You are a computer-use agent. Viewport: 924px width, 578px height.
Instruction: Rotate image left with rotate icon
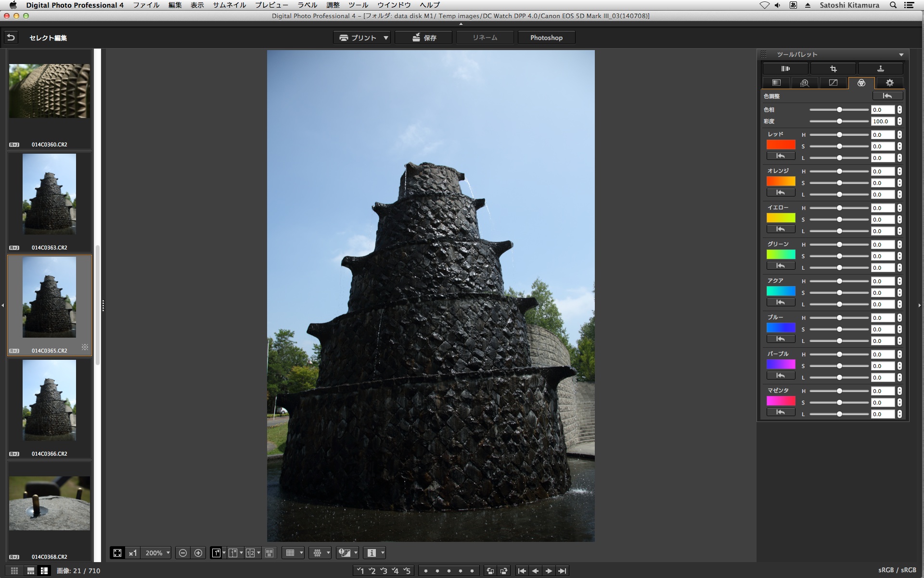tap(490, 571)
